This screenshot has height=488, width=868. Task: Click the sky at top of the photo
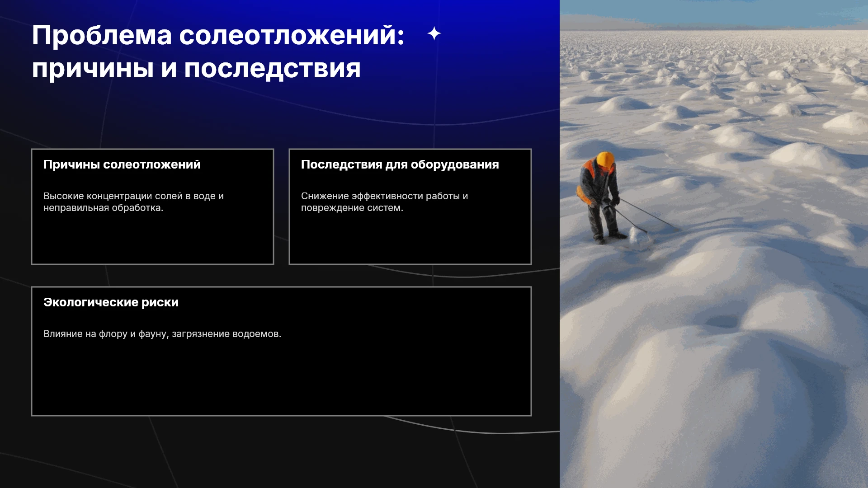click(x=714, y=11)
